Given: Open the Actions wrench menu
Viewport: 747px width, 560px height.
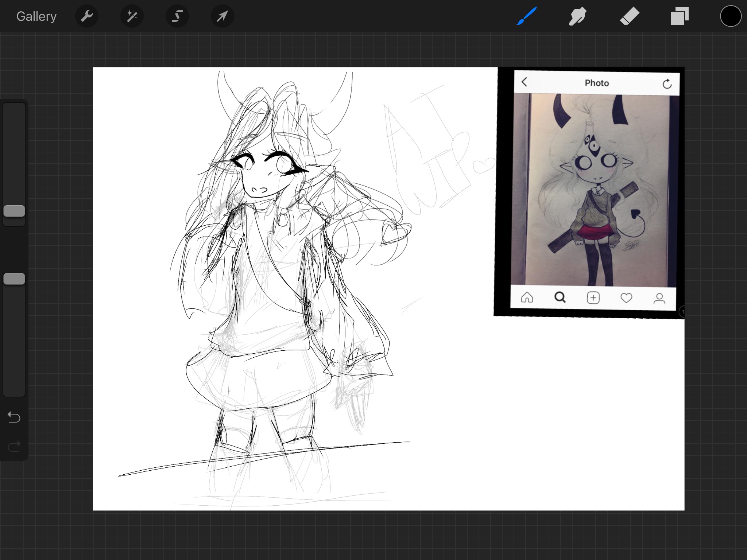Looking at the screenshot, I should click(x=87, y=16).
